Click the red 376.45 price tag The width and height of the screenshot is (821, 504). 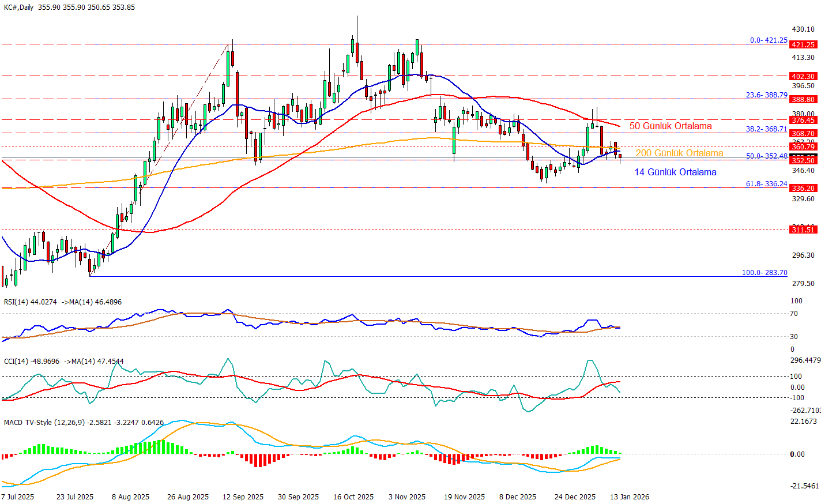coord(803,121)
